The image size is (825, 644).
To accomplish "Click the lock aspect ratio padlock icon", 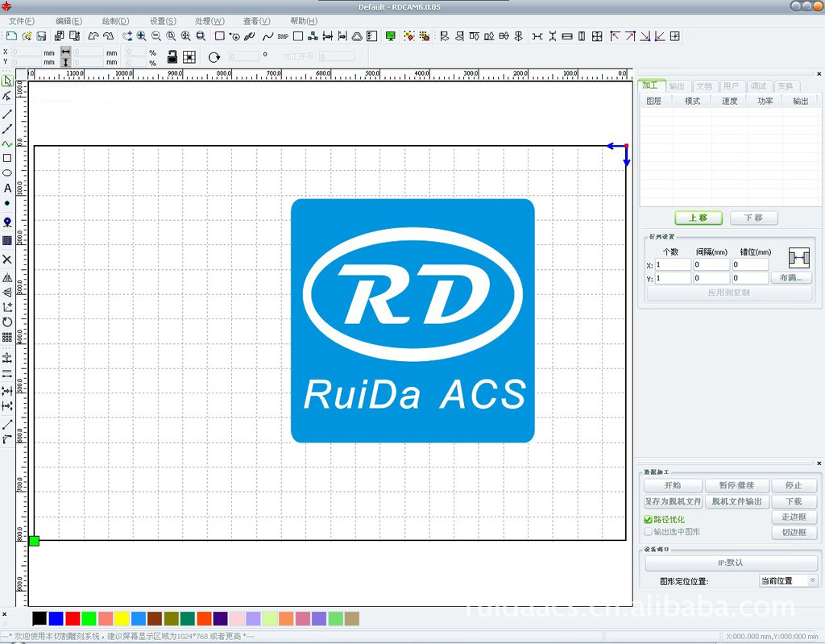I will 172,56.
